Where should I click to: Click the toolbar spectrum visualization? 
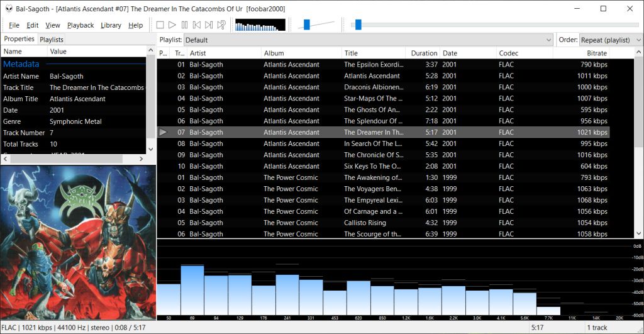[x=260, y=25]
